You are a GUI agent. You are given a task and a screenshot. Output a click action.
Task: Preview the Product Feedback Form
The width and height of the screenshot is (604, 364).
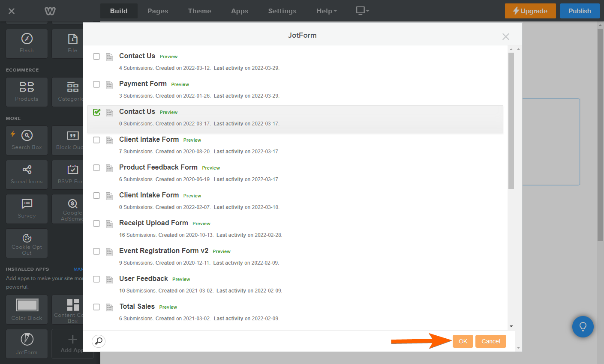click(211, 168)
